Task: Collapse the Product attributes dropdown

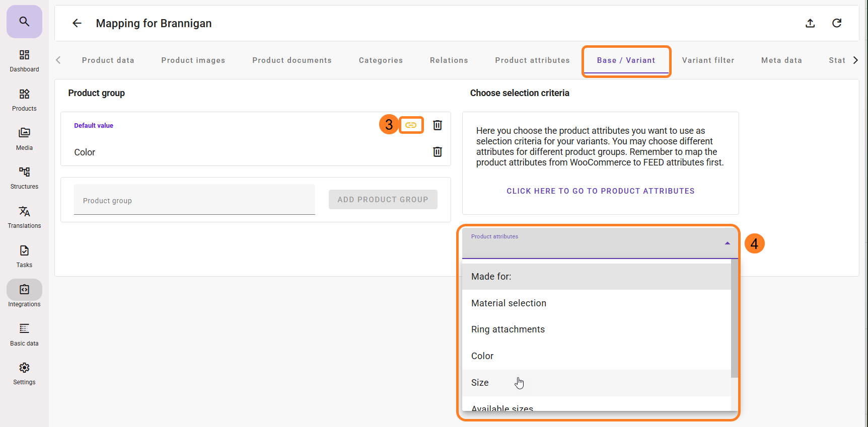Action: click(x=727, y=243)
